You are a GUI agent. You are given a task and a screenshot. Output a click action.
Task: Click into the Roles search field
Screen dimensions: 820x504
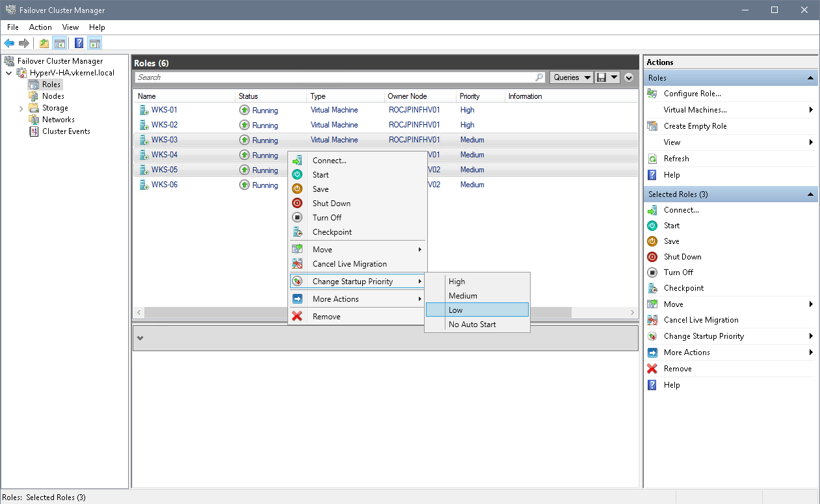[x=335, y=77]
